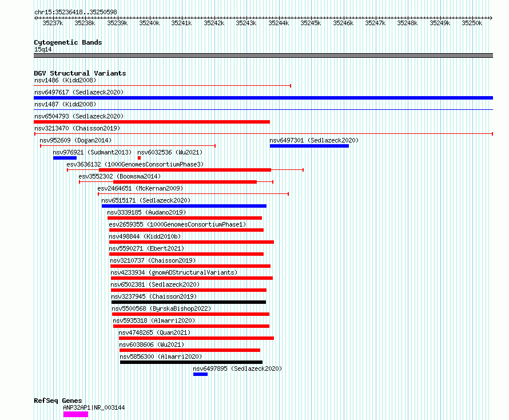Select the nsv6502381 (Sedlazeck2020) red bar

(189, 290)
